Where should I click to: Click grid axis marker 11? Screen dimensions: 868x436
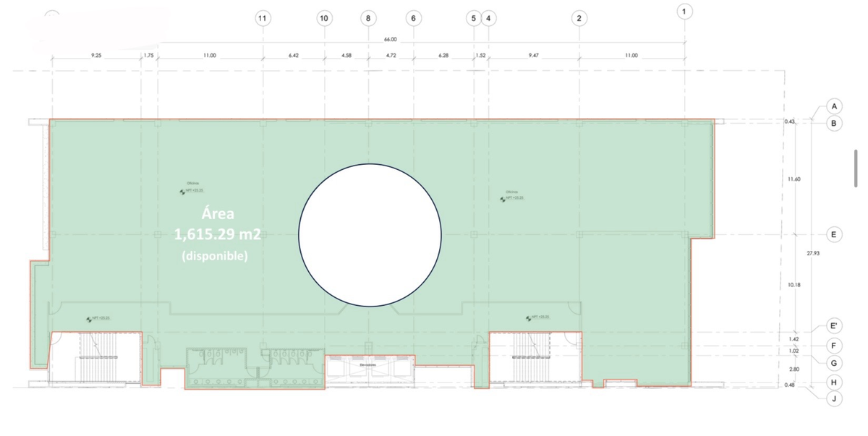tap(263, 18)
